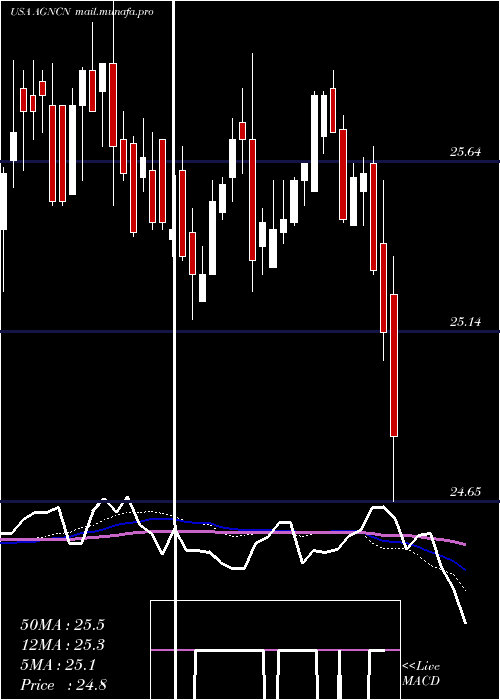Click the 5MA : 25.1 value

pos(58,665)
